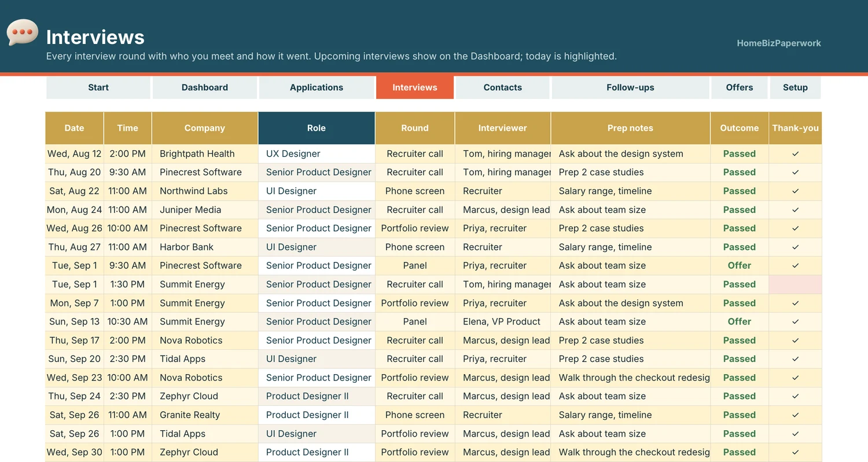Screen dimensions: 868x462
Task: Switch to the Offers tab
Action: 740,87
